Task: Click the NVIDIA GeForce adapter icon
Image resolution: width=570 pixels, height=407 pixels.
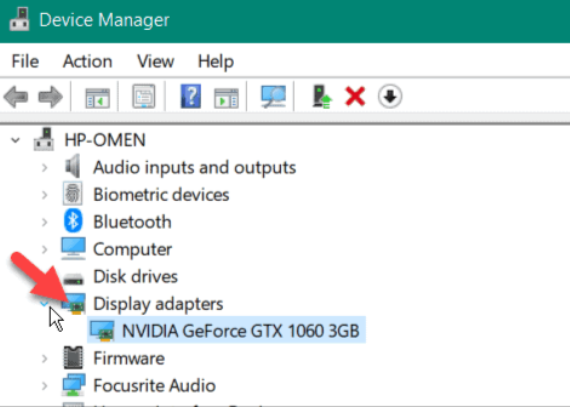Action: (102, 331)
